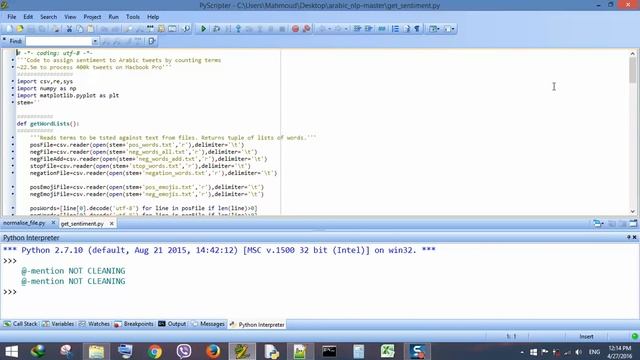This screenshot has width=640, height=360.
Task: Open the View menu
Action: click(70, 17)
